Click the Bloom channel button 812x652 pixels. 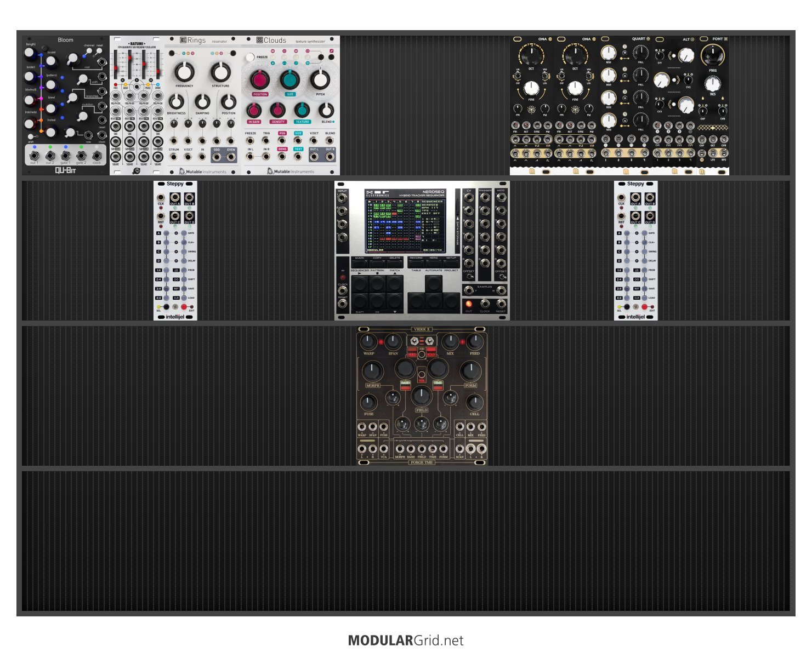click(x=89, y=51)
